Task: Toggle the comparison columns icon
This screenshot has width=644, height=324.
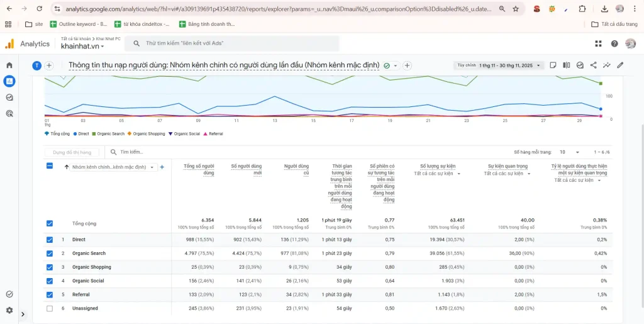Action: [x=567, y=65]
